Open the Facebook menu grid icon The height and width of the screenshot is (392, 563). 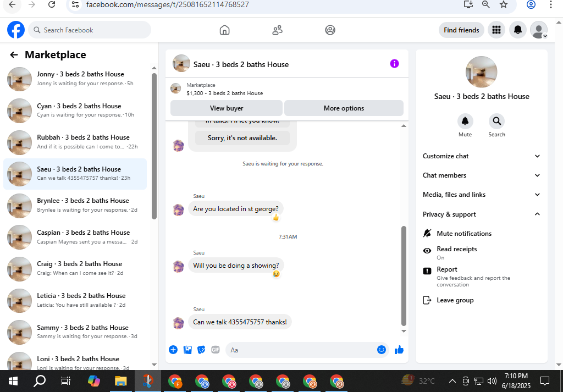click(x=496, y=30)
